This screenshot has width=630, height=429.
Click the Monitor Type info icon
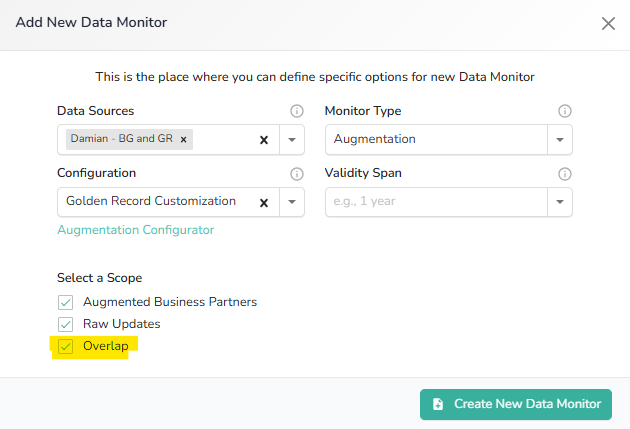564,111
